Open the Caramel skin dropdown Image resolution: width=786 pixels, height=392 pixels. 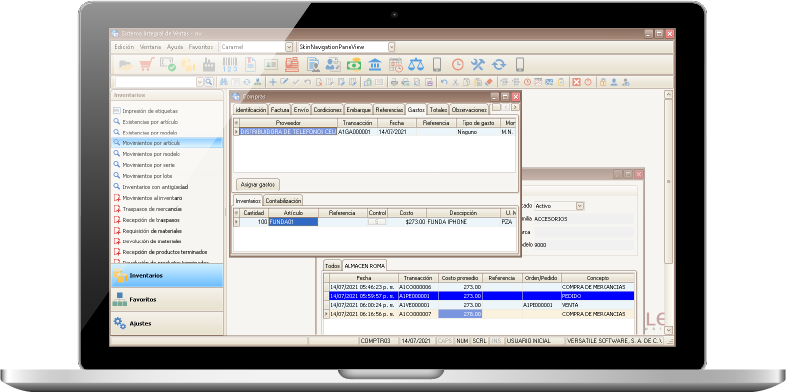click(x=289, y=47)
